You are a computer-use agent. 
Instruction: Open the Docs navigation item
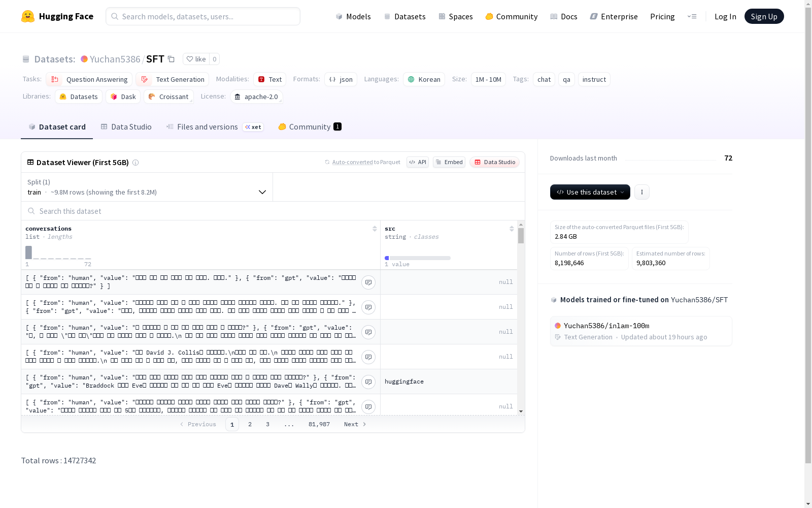[564, 16]
